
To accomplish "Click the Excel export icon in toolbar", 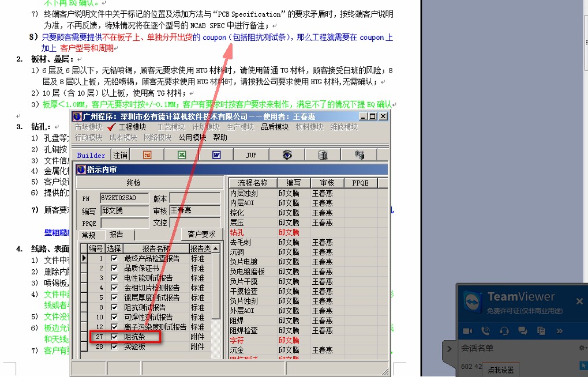I will (x=182, y=154).
